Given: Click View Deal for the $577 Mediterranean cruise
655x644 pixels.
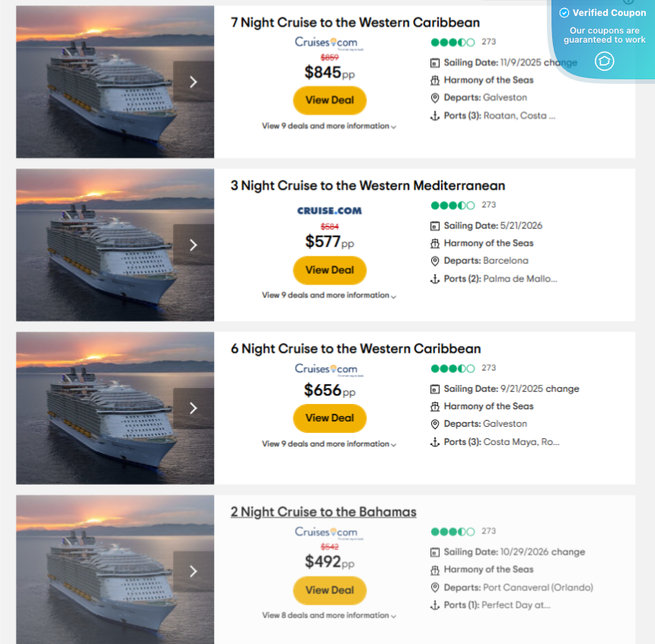Looking at the screenshot, I should 329,270.
